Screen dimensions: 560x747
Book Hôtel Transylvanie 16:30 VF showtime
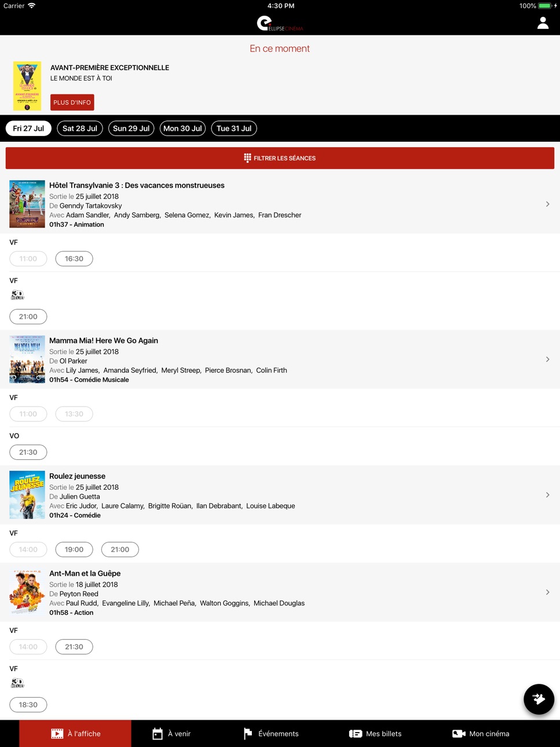74,259
